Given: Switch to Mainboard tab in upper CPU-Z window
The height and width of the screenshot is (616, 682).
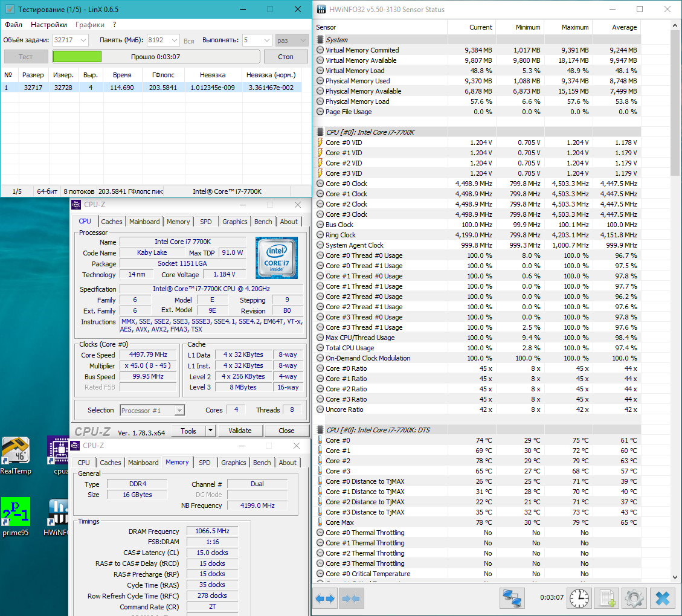Looking at the screenshot, I should point(144,222).
